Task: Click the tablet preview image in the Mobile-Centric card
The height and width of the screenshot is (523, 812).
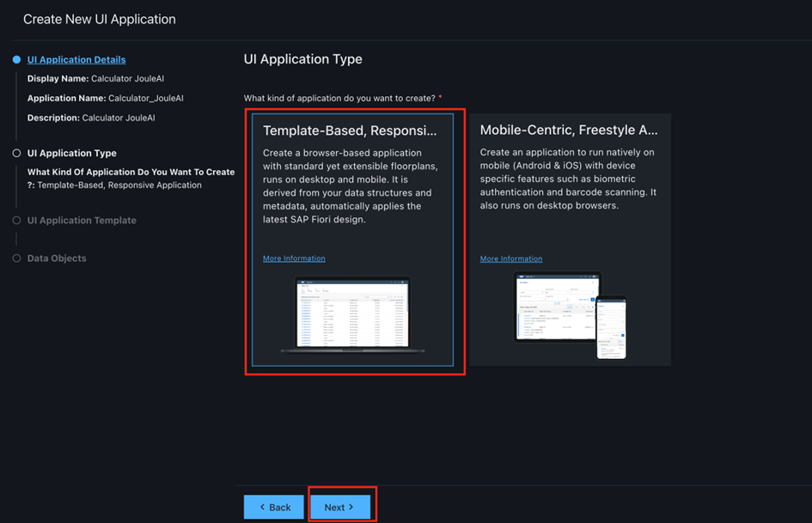Action: click(x=557, y=307)
